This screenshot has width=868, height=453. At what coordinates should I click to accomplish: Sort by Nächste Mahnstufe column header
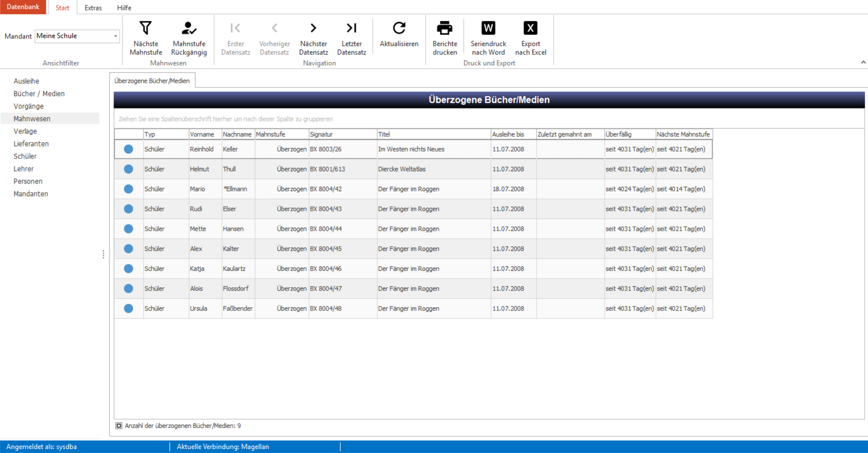click(684, 134)
